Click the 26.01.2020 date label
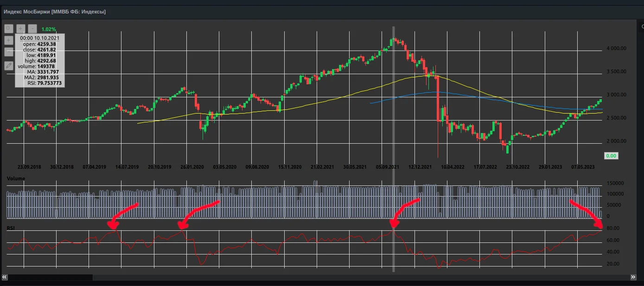The width and height of the screenshot is (644, 286). click(192, 166)
